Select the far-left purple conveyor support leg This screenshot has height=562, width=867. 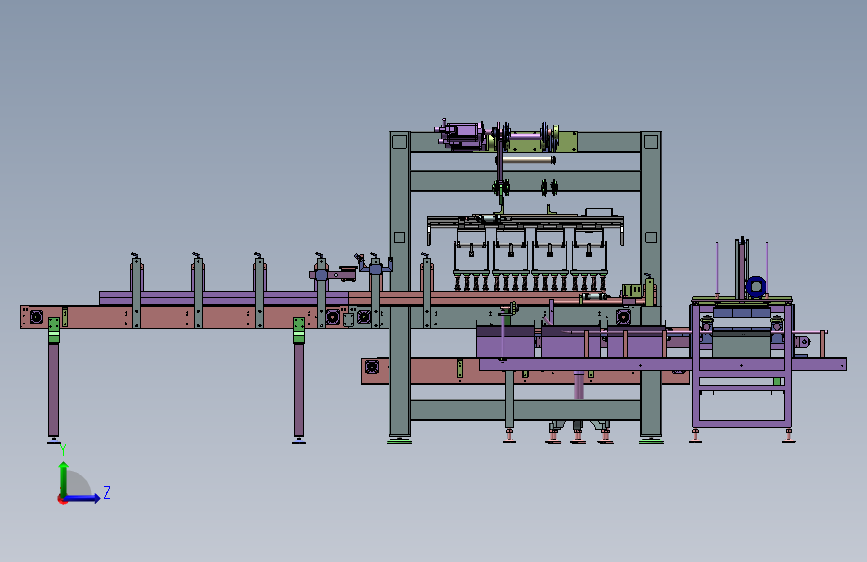pyautogui.click(x=54, y=389)
